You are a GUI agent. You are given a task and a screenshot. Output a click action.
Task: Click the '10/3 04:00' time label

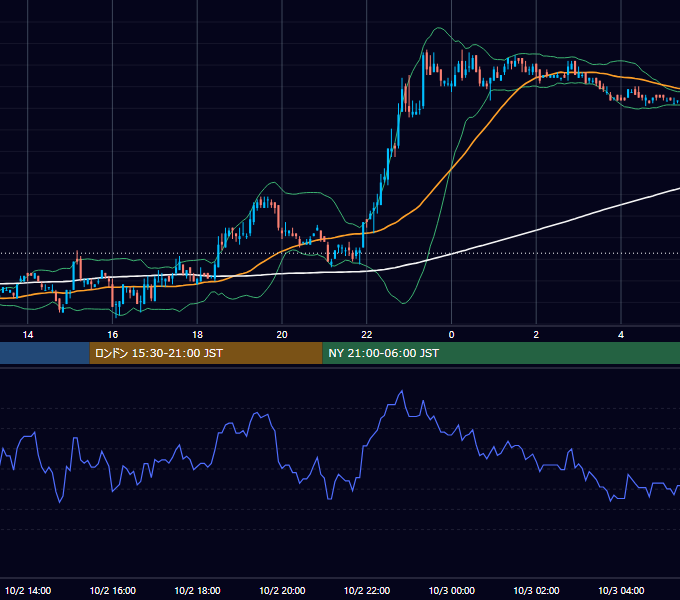(x=621, y=590)
